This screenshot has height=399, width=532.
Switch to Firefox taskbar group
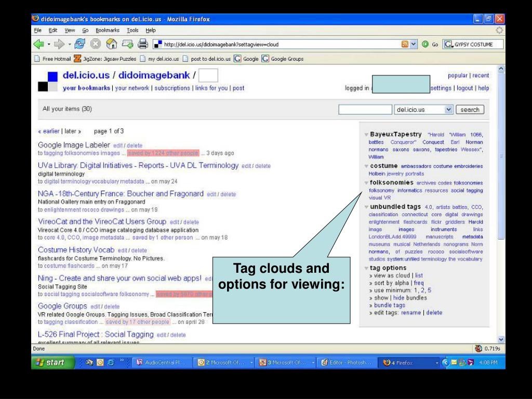pos(410,362)
